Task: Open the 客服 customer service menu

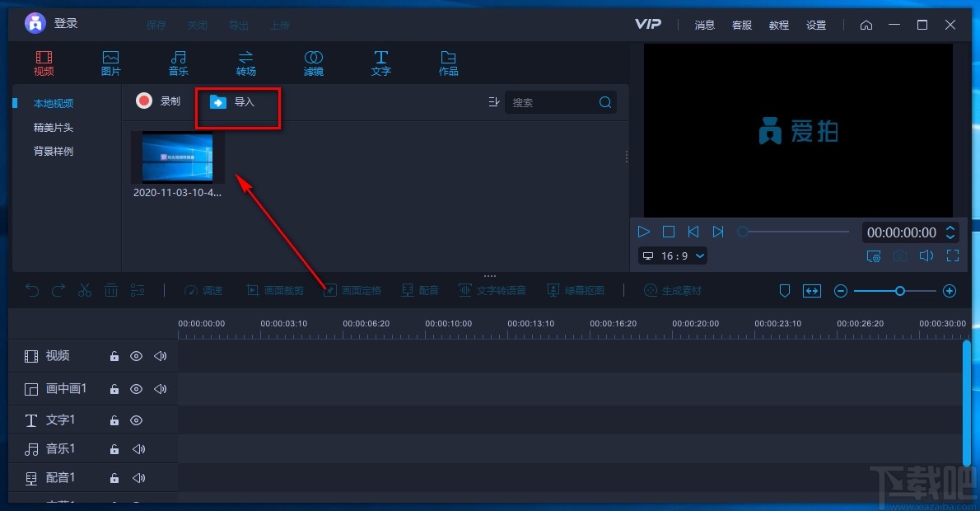Action: [x=742, y=25]
